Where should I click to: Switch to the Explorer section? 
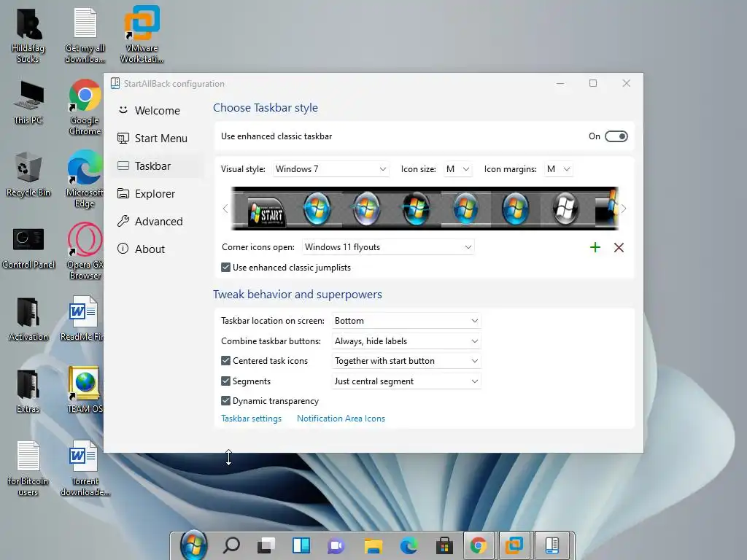tap(158, 194)
